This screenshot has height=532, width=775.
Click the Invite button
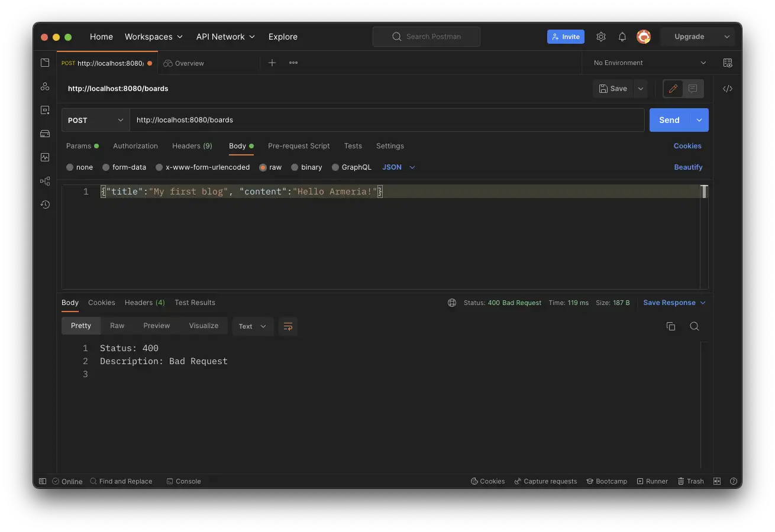pos(566,37)
